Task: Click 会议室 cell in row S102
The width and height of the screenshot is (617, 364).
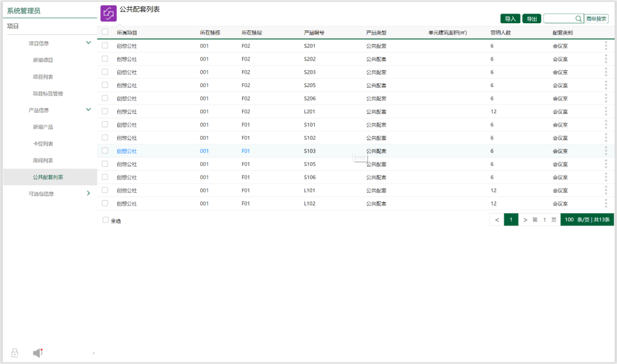Action: 560,138
